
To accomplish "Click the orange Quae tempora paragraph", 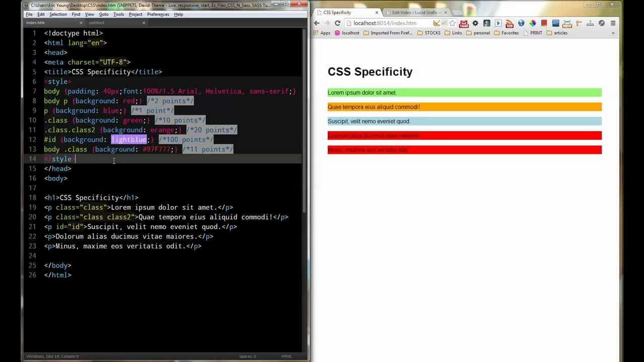I will click(x=464, y=107).
